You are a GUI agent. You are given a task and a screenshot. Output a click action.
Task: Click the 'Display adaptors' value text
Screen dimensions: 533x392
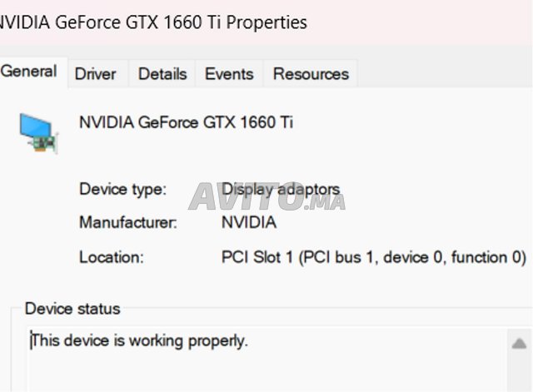coord(281,189)
